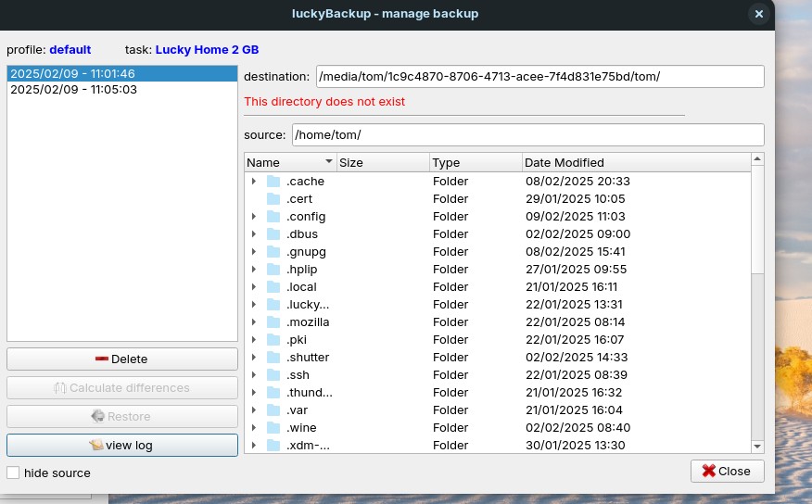Click the .xdm-... folder icon
The width and height of the screenshot is (812, 504).
click(x=273, y=445)
